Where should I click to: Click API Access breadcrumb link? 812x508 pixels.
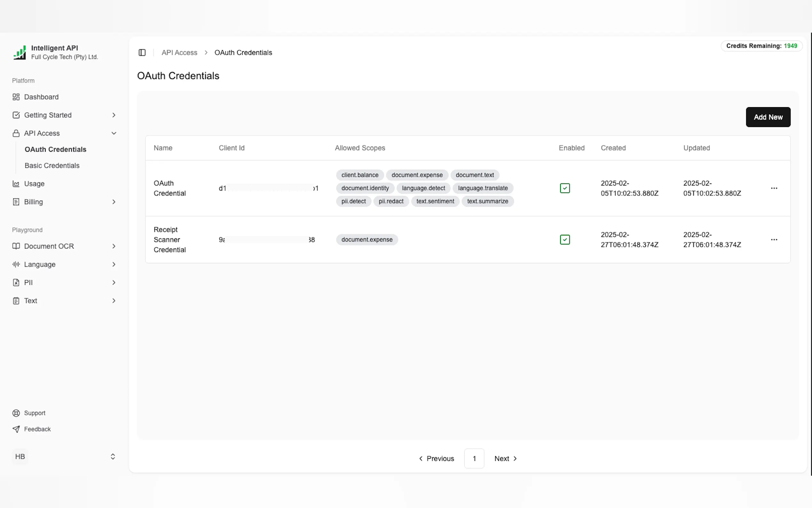click(179, 52)
